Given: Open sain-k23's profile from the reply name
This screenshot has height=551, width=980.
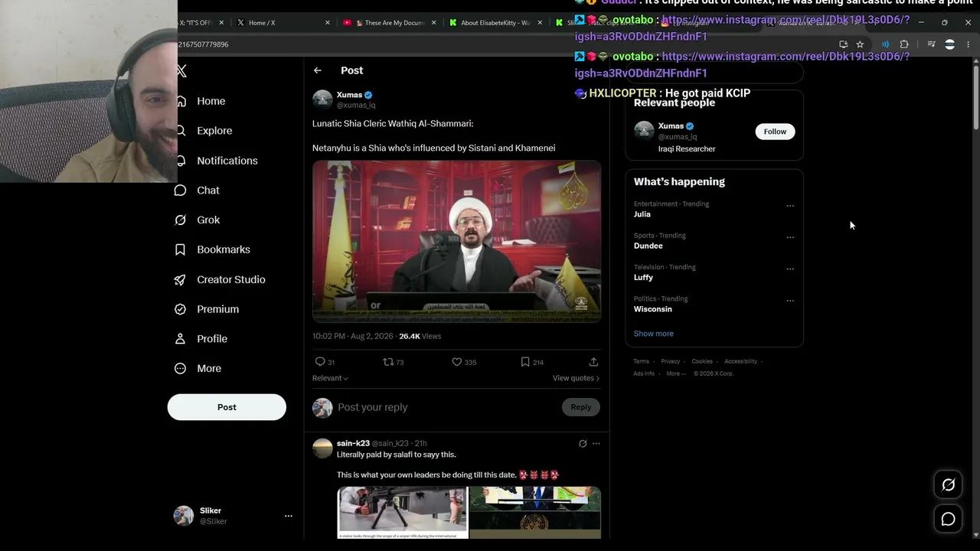Looking at the screenshot, I should [353, 443].
